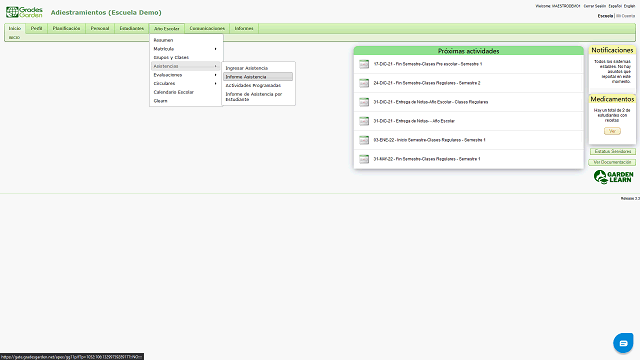The width and height of the screenshot is (640, 360).
Task: Open calendar icon for 24-DIC-21 activity
Action: pos(364,83)
